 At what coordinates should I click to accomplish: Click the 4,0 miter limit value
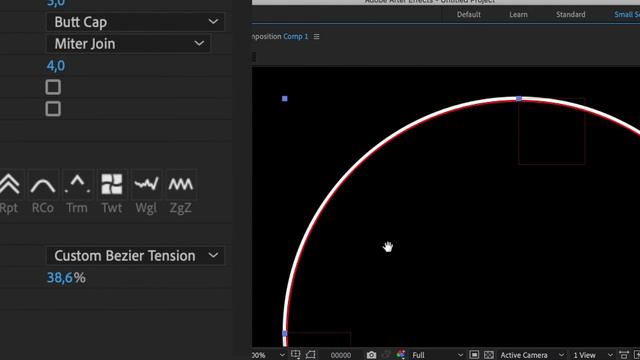[x=56, y=66]
